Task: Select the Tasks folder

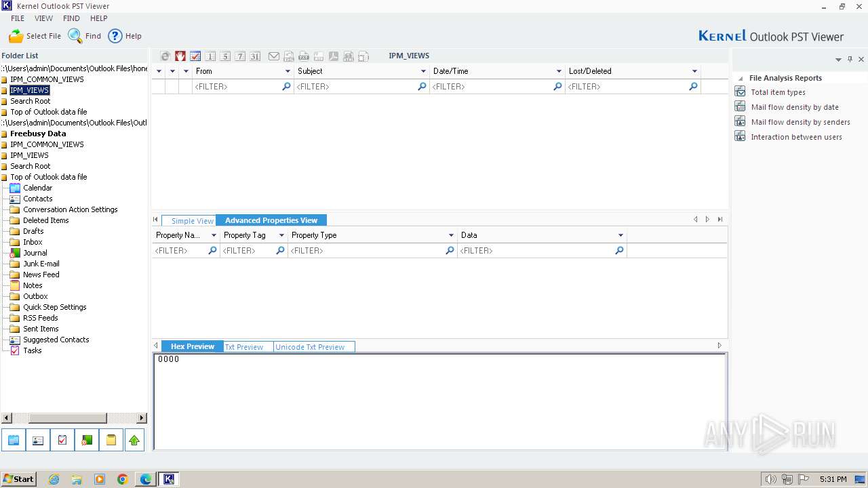Action: click(x=33, y=350)
